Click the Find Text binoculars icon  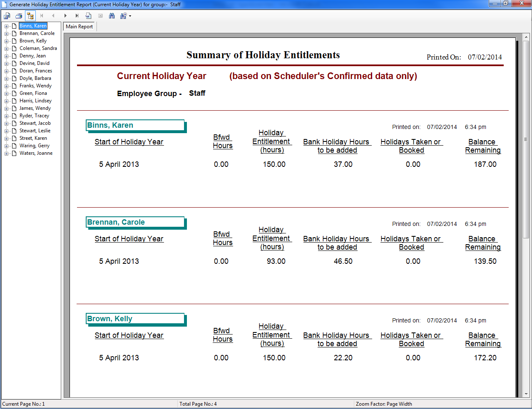coord(112,16)
